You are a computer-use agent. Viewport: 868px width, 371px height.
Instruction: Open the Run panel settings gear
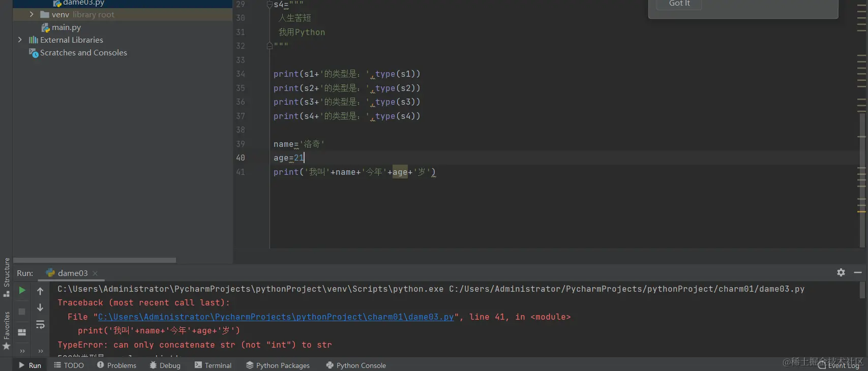[841, 272]
